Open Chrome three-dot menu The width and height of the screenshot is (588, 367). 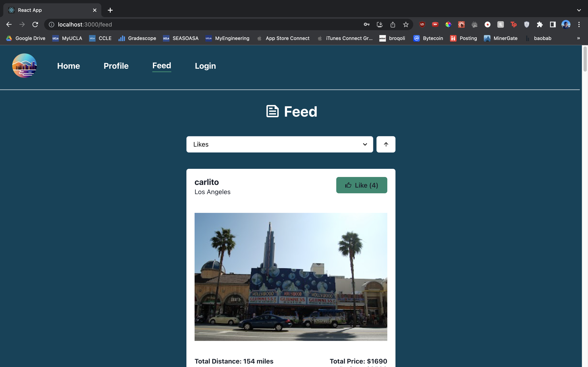579,24
